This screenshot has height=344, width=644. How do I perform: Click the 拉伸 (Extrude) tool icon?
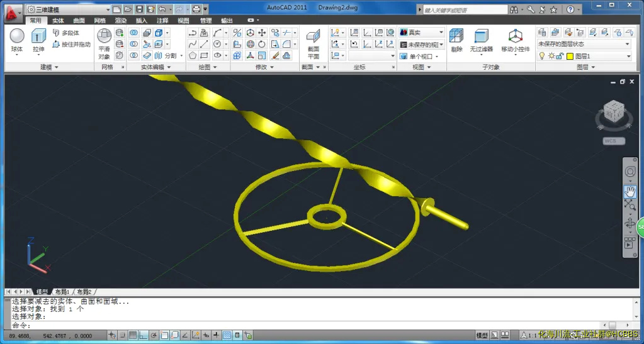pos(38,40)
